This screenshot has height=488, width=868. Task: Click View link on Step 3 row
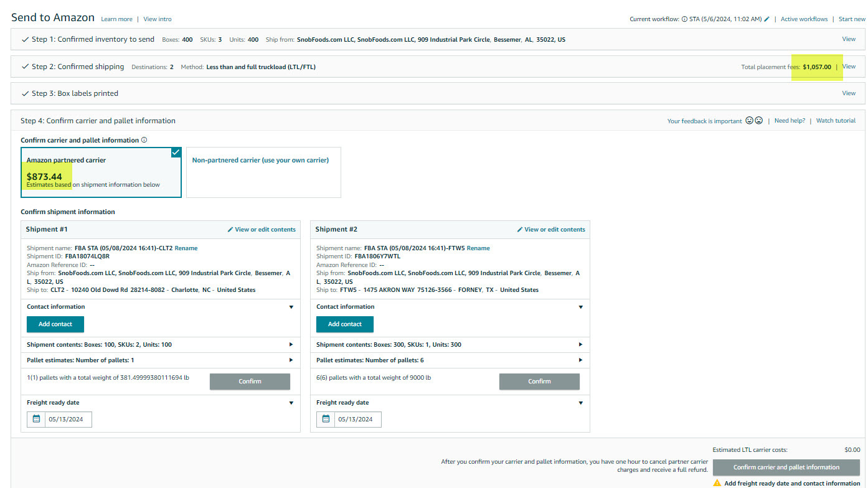pos(849,93)
